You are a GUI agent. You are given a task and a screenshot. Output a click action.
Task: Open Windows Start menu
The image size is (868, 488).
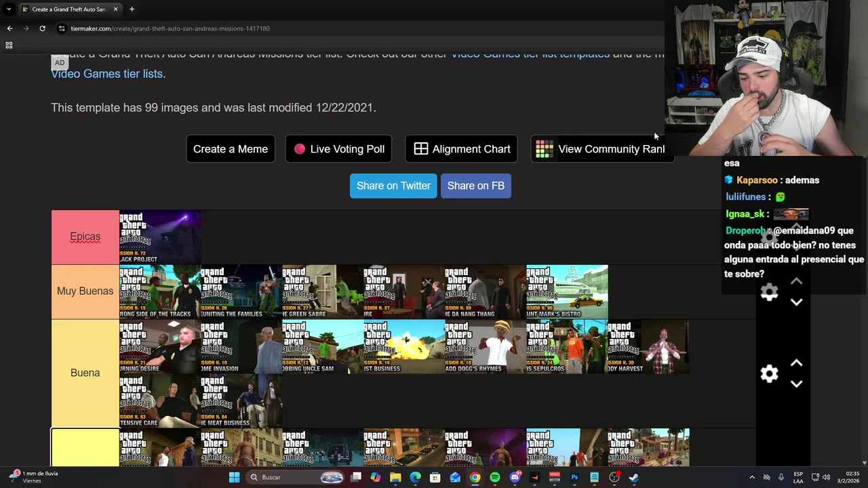pyautogui.click(x=234, y=477)
